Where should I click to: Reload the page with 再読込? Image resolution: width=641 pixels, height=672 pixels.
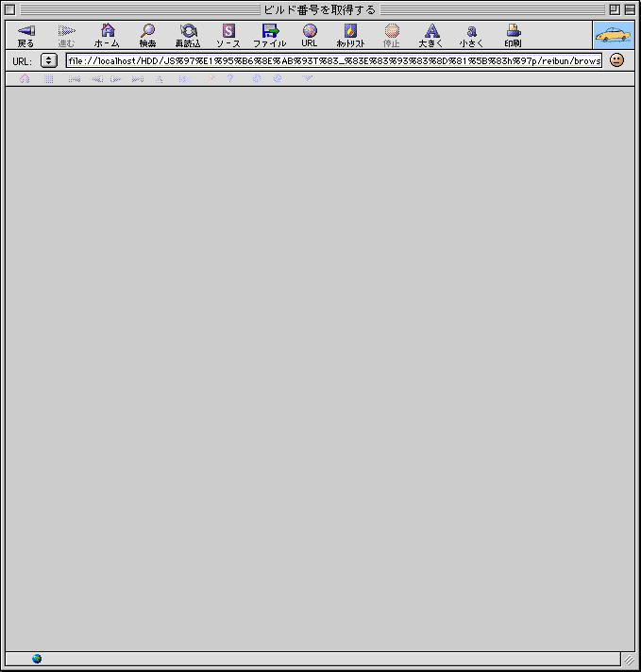[188, 36]
